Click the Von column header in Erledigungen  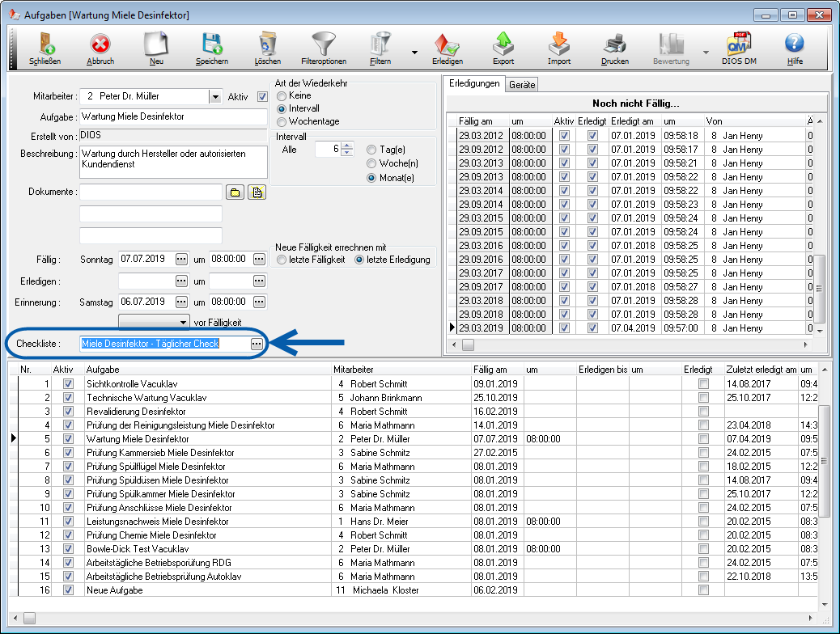pyautogui.click(x=755, y=121)
